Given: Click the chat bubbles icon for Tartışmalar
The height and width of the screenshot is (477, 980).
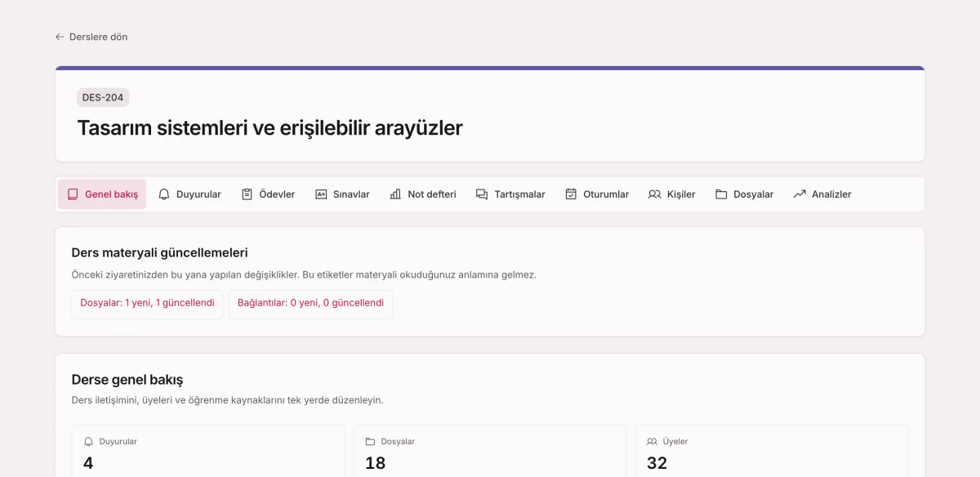Looking at the screenshot, I should (x=482, y=194).
